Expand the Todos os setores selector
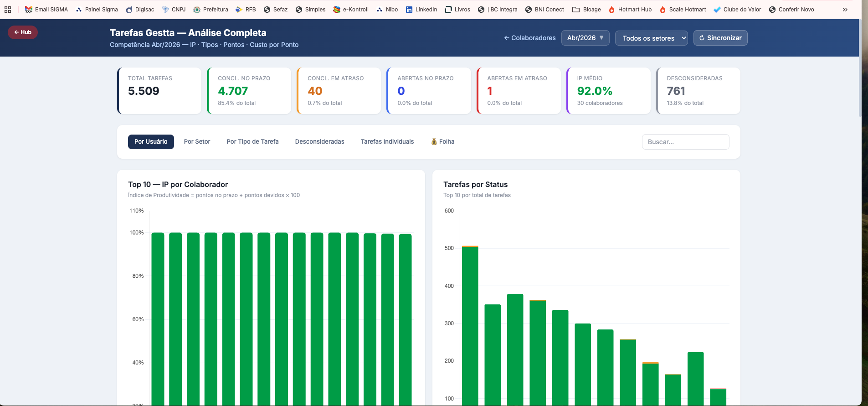Image resolution: width=868 pixels, height=406 pixels. tap(651, 38)
